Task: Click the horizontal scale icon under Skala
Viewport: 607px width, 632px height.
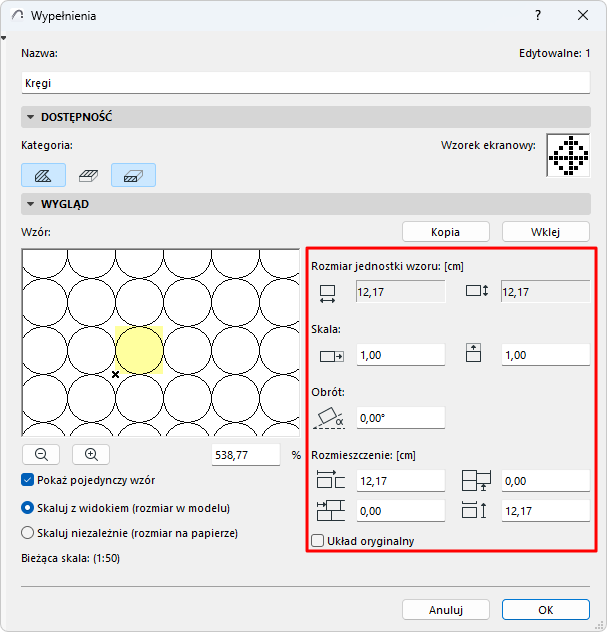Action: click(x=331, y=356)
